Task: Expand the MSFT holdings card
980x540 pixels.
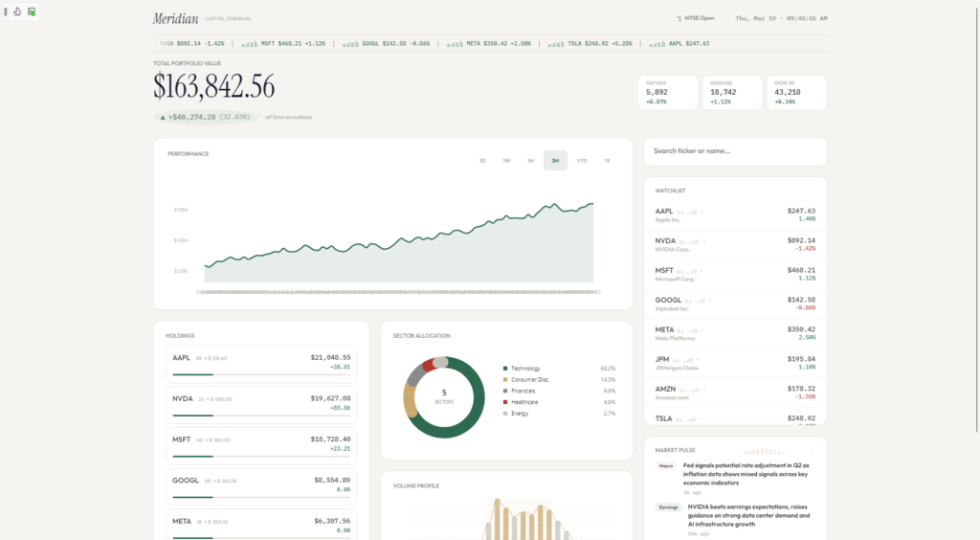Action: click(261, 443)
